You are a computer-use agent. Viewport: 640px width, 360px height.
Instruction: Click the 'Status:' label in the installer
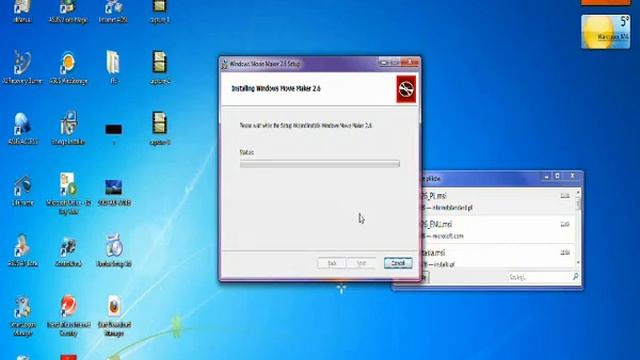click(x=247, y=152)
